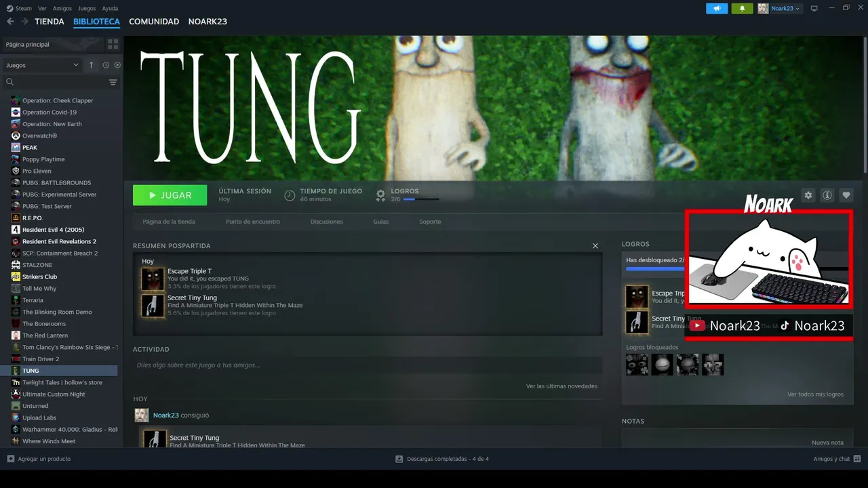
Task: Open the megaphone announcements button
Action: point(717,8)
